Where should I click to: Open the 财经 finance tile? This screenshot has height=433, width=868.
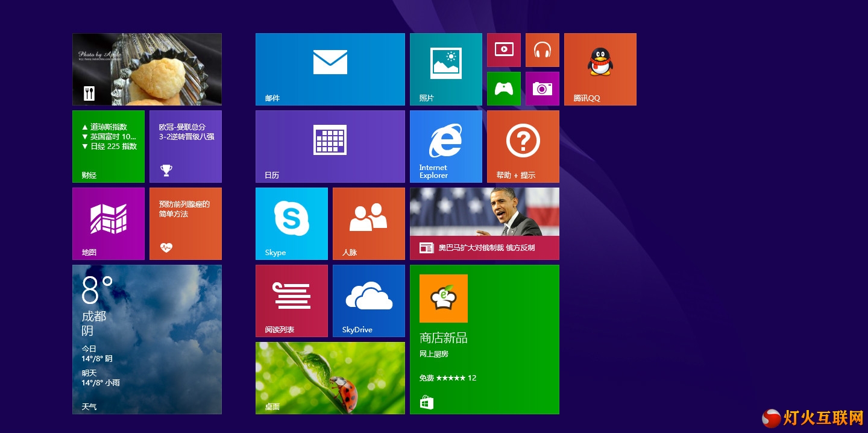pyautogui.click(x=108, y=147)
